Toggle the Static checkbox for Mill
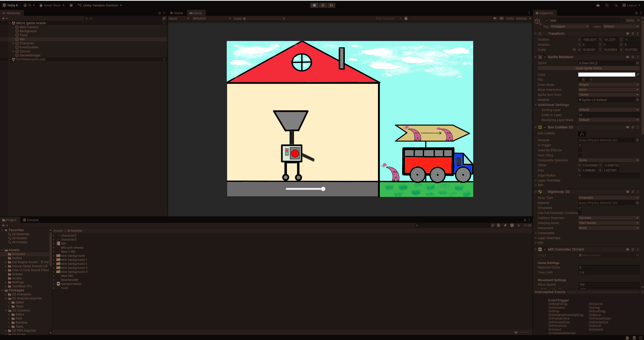 (623, 20)
